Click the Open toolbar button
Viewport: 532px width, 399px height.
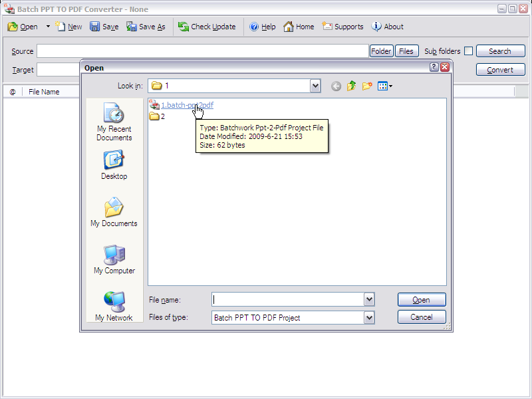pyautogui.click(x=23, y=27)
